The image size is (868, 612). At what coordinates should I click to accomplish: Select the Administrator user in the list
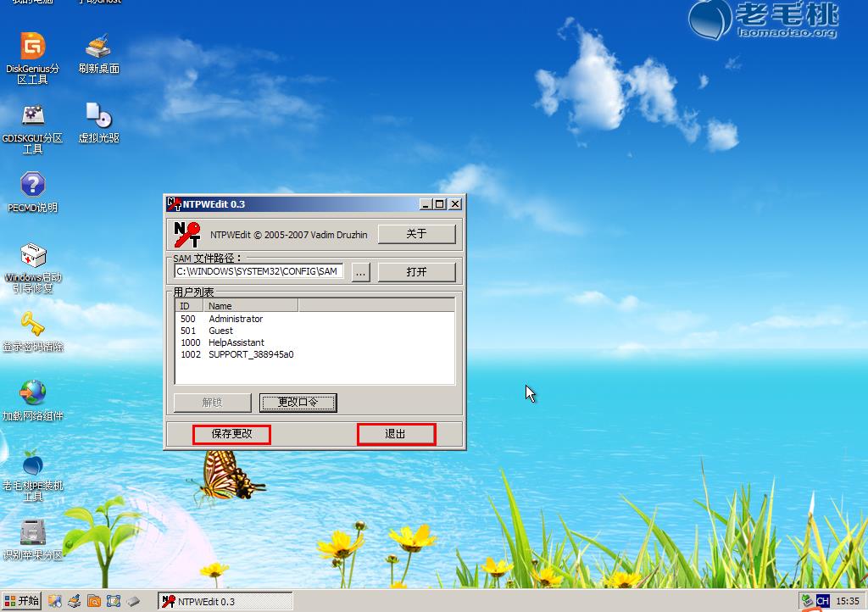tap(236, 319)
